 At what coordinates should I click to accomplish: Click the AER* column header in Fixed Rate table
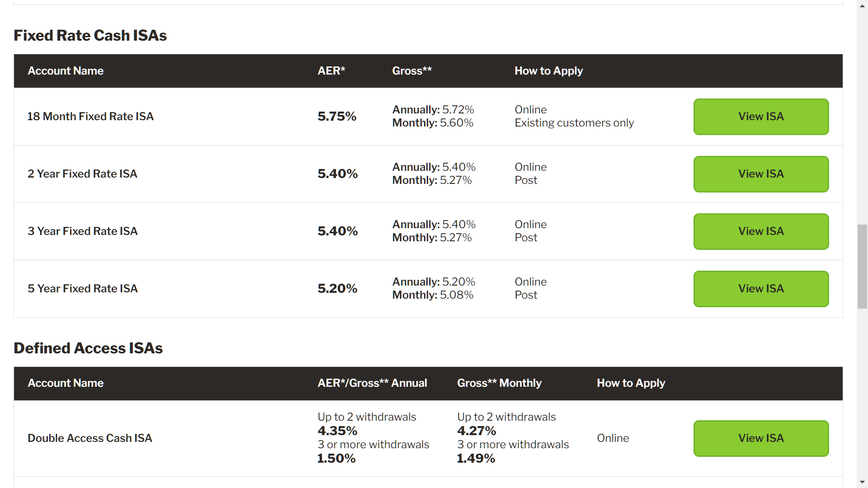tap(331, 71)
